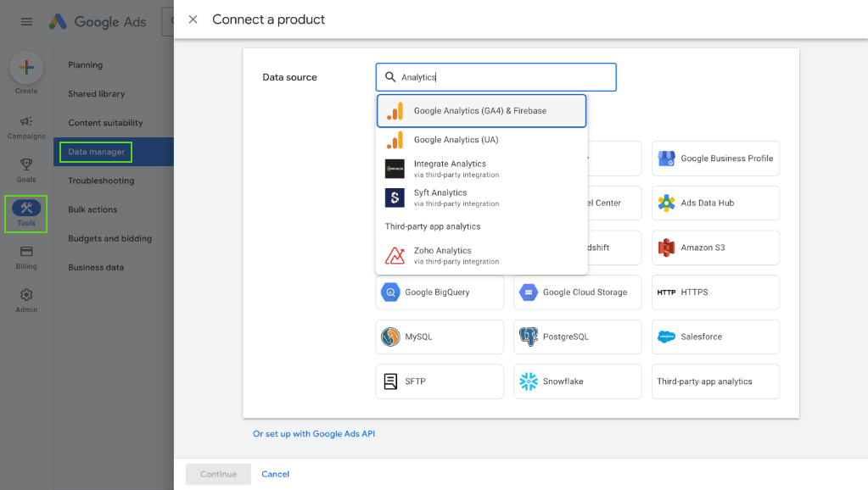Open Or set up with Google Ads API link
Screen dimensions: 868x490
click(x=314, y=434)
